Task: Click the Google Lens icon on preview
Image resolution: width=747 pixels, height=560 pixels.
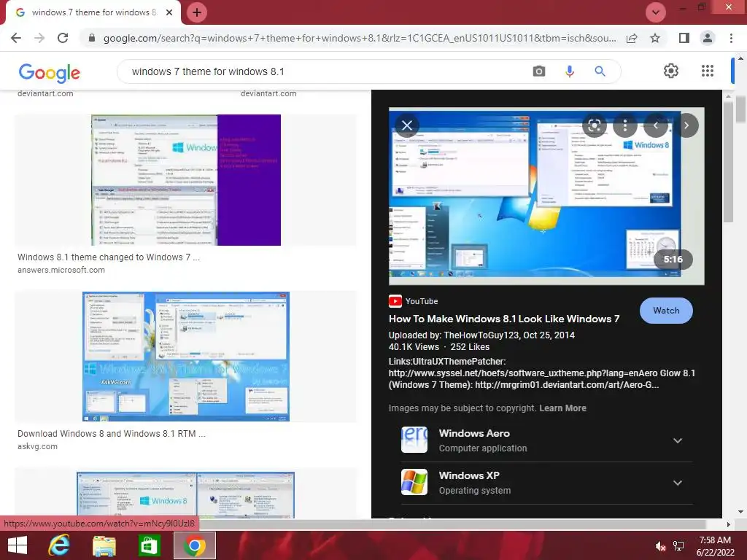Action: pyautogui.click(x=594, y=125)
